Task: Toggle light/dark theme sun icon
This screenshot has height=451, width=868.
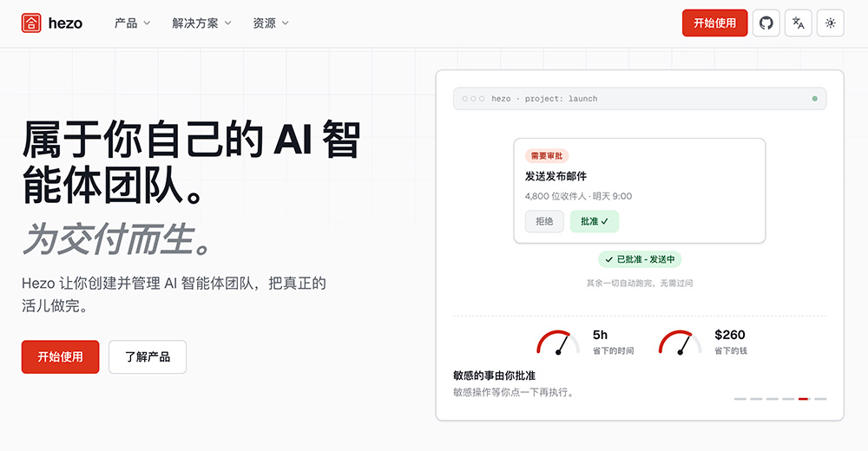Action: [x=831, y=23]
